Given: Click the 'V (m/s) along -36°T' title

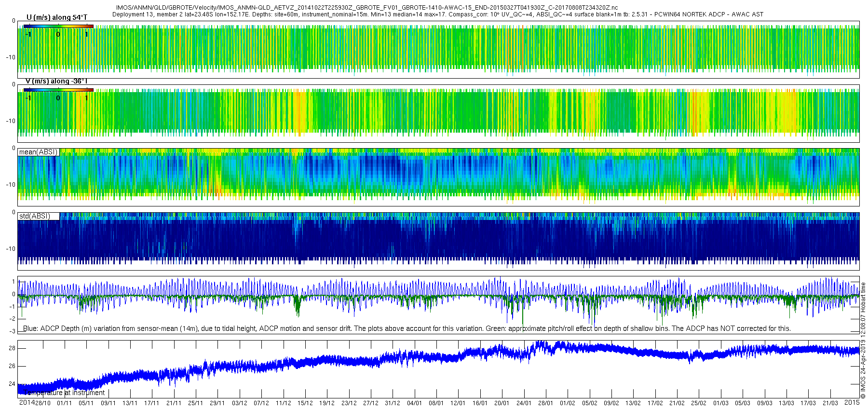Looking at the screenshot, I should pos(56,82).
